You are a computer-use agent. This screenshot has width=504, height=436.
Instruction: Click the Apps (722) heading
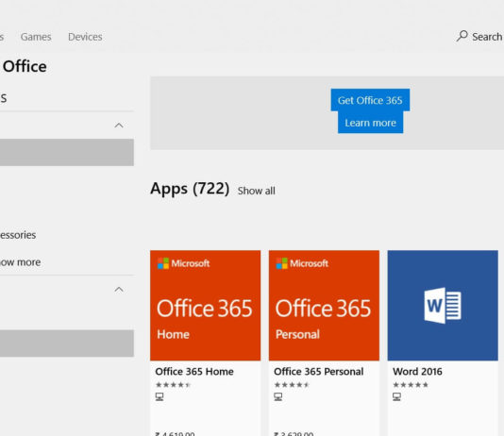point(190,189)
